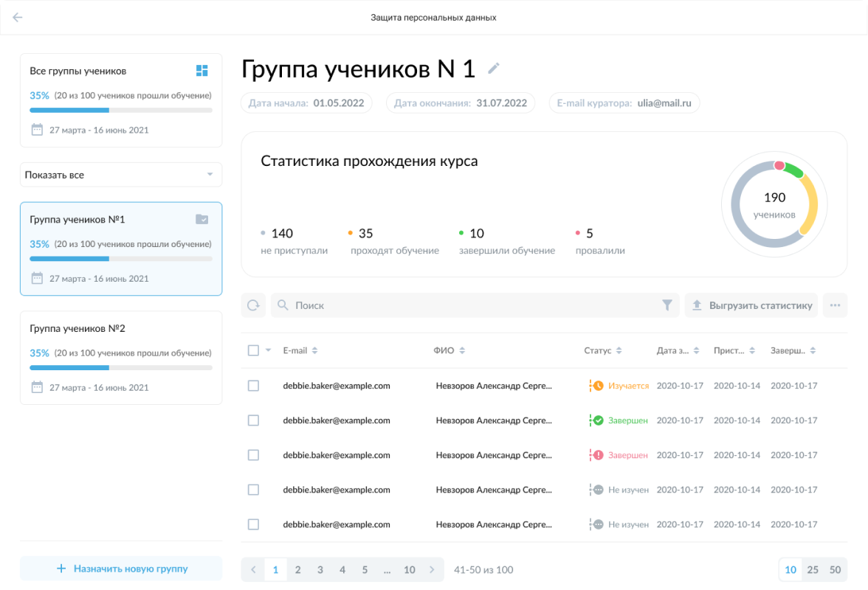868x590 pixels.
Task: Check the checkbox of the first student row
Action: [253, 385]
